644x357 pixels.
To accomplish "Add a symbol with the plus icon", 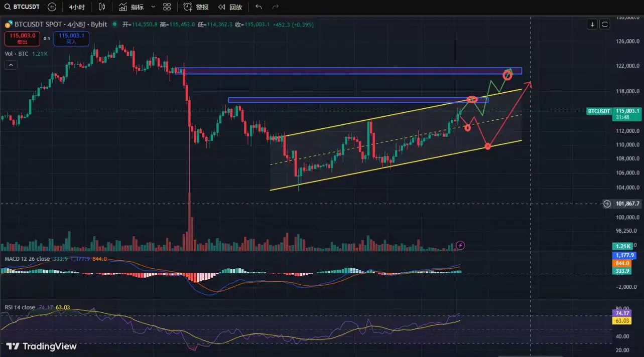I will coord(52,7).
